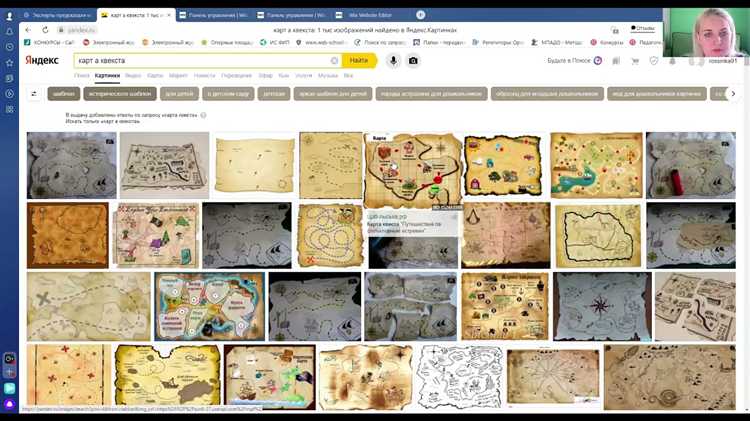Select the 'шаблон' suggestion chip
The image size is (750, 421).
click(64, 94)
